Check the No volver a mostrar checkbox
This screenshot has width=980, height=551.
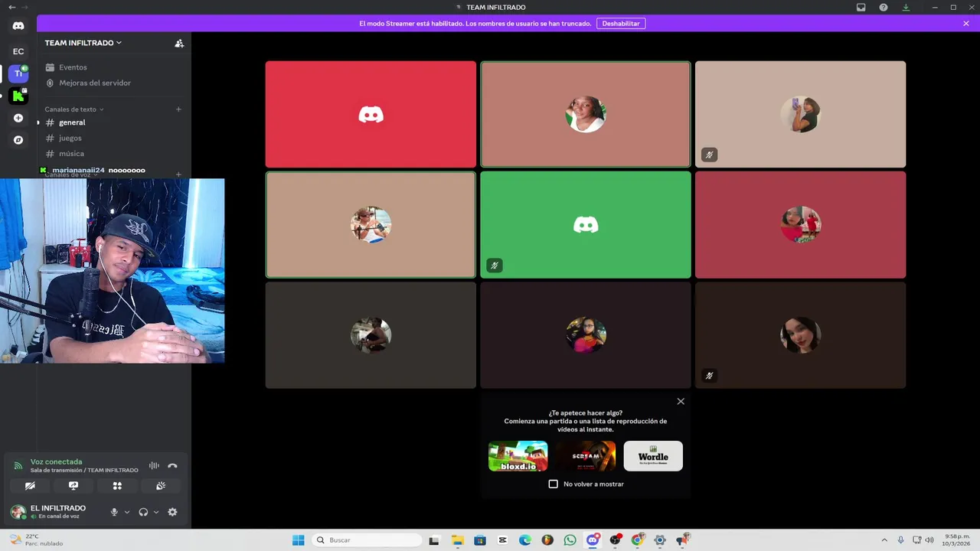(x=554, y=484)
